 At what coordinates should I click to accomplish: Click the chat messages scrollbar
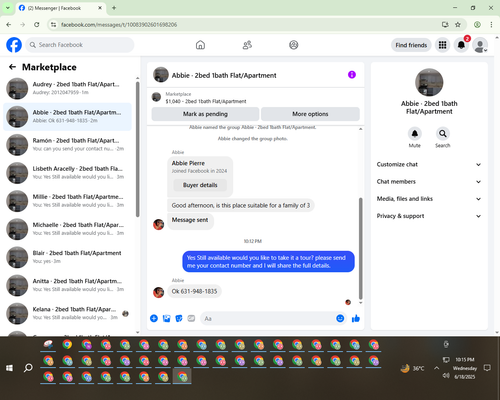(360, 248)
